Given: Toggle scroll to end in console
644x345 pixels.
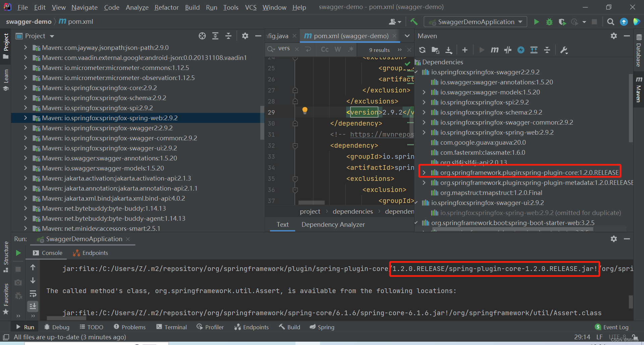Looking at the screenshot, I should click(33, 306).
